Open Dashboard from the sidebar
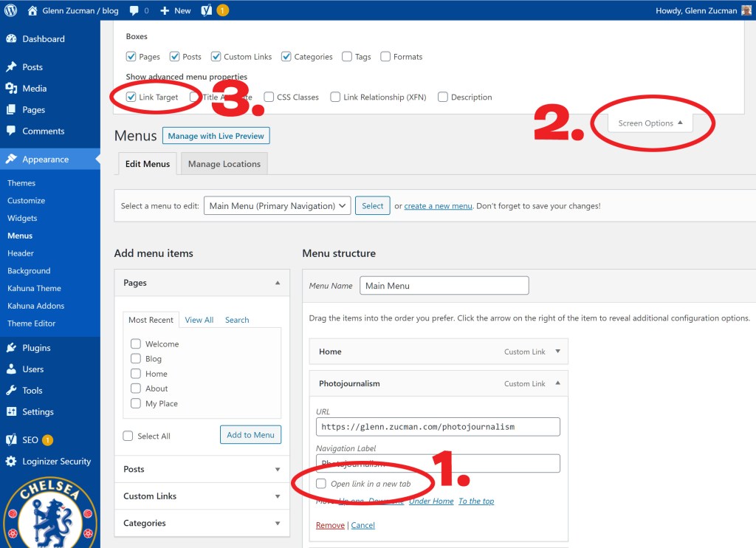Image resolution: width=756 pixels, height=548 pixels. click(x=43, y=39)
